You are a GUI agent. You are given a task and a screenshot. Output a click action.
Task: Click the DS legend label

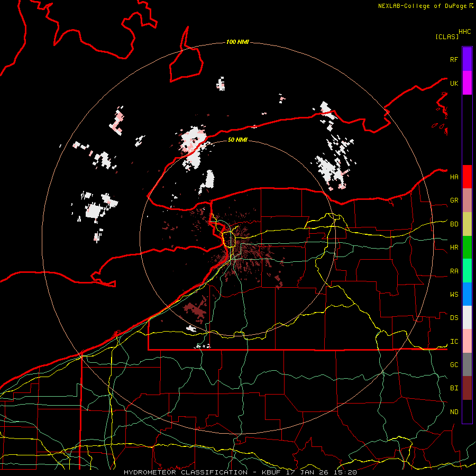pyautogui.click(x=454, y=318)
